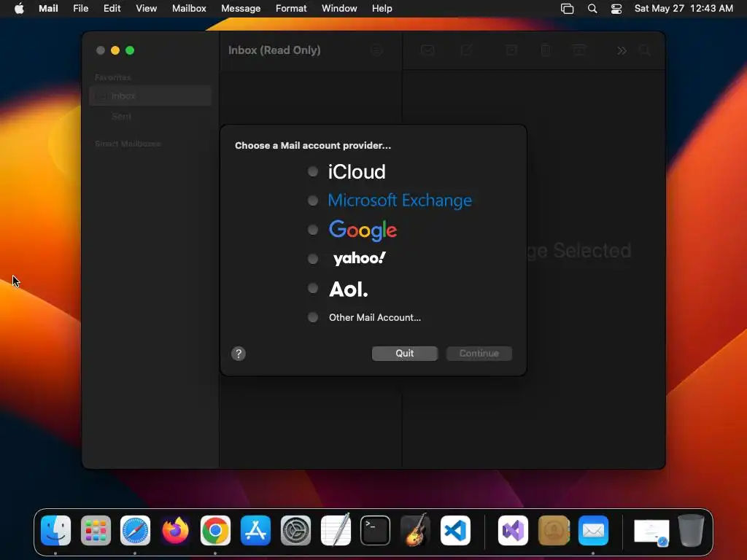
Task: Select the Microsoft Exchange radio button
Action: click(312, 201)
